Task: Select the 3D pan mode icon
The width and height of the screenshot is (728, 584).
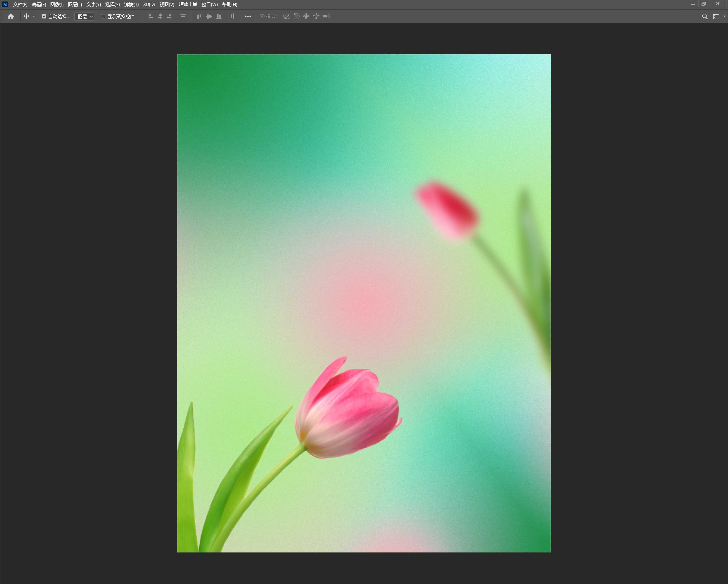Action: (x=306, y=16)
